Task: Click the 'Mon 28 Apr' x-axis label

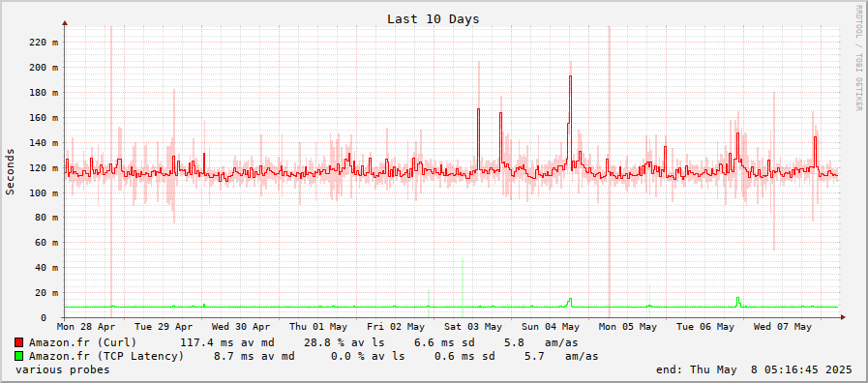Action: [x=86, y=327]
